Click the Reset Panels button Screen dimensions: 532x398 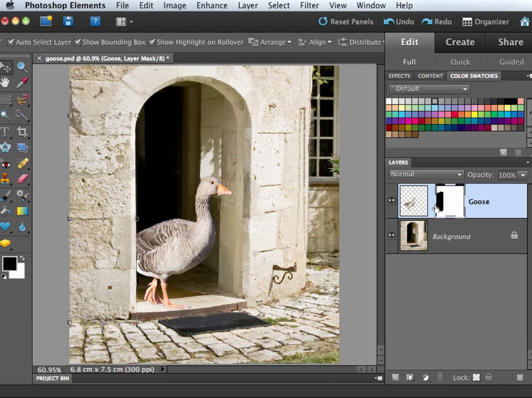click(346, 22)
